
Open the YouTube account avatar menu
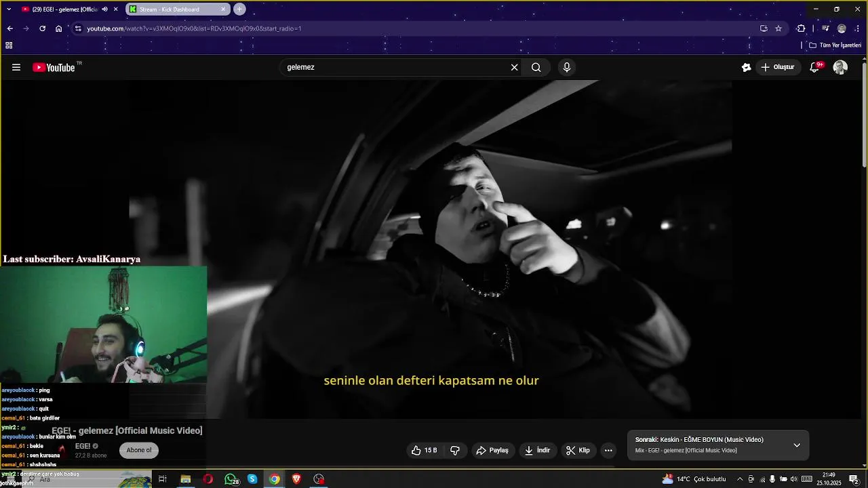click(840, 67)
